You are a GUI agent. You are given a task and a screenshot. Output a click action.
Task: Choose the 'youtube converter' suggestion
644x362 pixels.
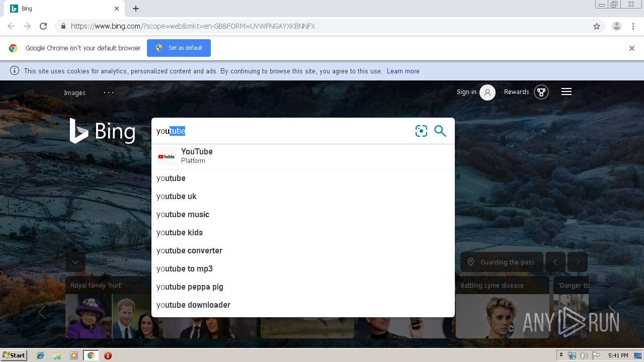(x=303, y=251)
